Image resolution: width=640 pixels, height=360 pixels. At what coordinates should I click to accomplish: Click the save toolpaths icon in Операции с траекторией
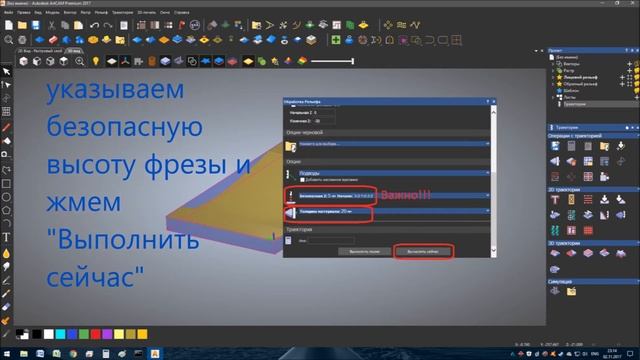(555, 146)
